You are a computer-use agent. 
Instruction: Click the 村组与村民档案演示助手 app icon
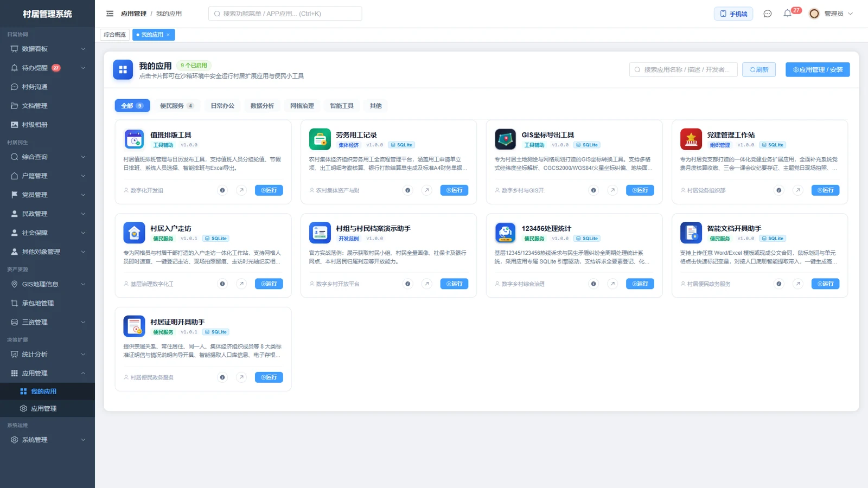click(x=320, y=233)
